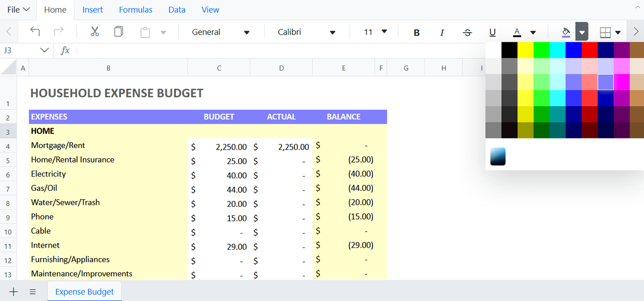Switch to the Data tab
Screen dimensions: 644x301
pyautogui.click(x=177, y=10)
